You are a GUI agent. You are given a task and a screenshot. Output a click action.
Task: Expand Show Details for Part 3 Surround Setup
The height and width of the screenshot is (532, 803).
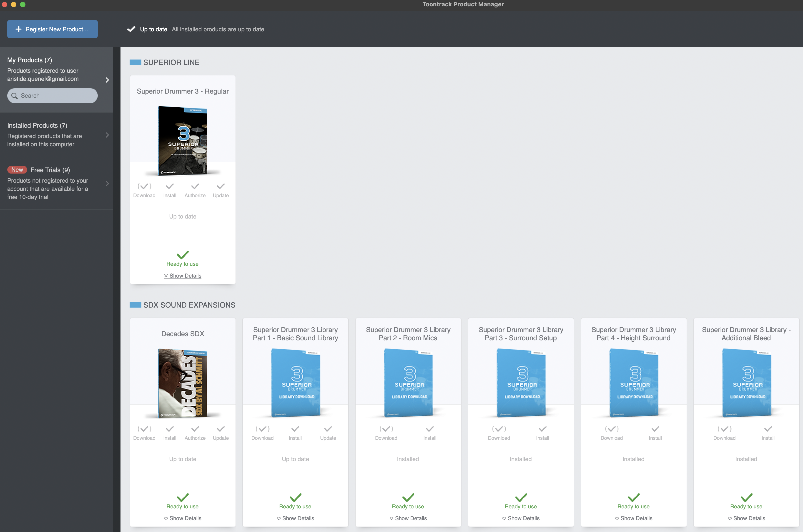521,518
